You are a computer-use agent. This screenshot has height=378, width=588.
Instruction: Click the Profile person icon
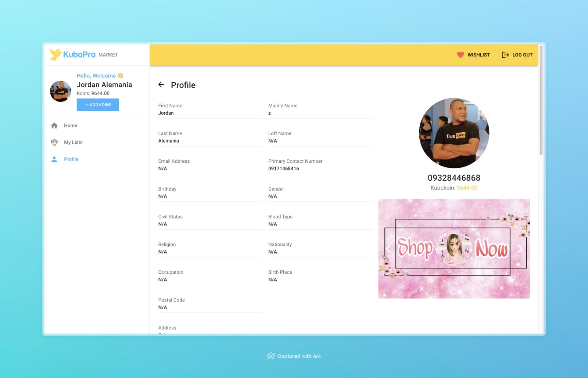[54, 159]
